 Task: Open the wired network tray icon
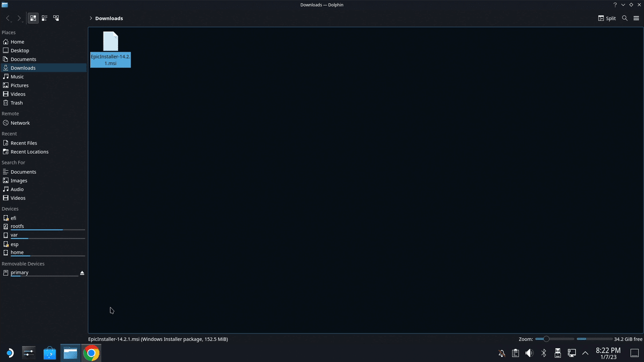pyautogui.click(x=572, y=353)
